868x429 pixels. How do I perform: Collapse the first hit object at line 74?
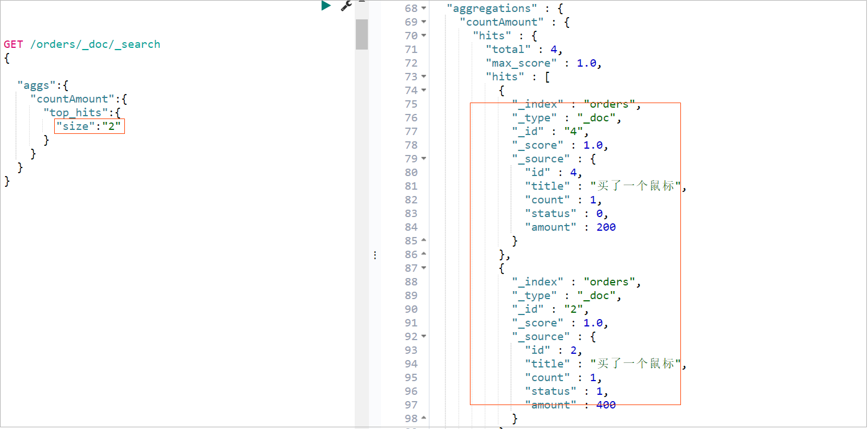[x=424, y=91]
